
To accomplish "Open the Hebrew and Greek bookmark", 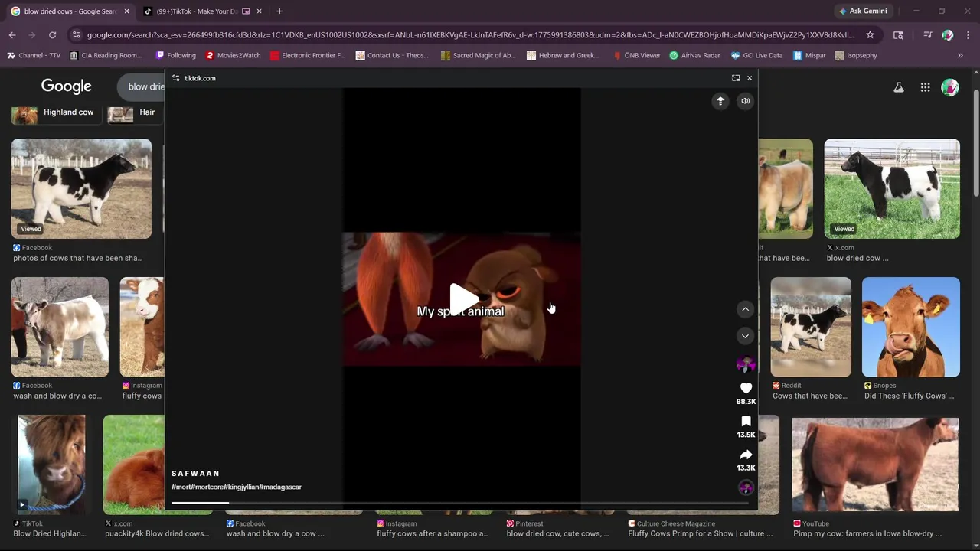I will pos(563,55).
